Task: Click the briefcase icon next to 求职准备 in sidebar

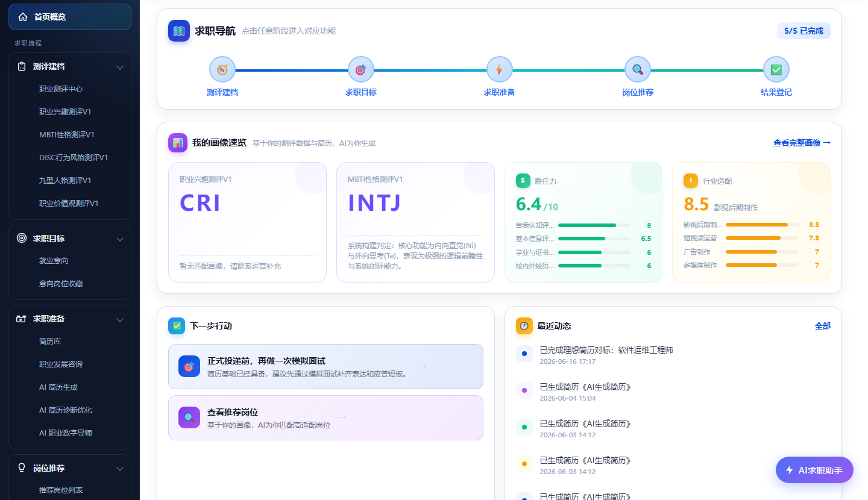Action: point(22,319)
